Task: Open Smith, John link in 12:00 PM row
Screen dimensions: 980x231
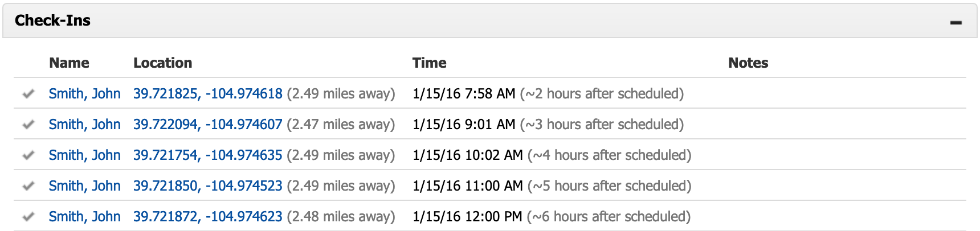Action: (x=84, y=217)
